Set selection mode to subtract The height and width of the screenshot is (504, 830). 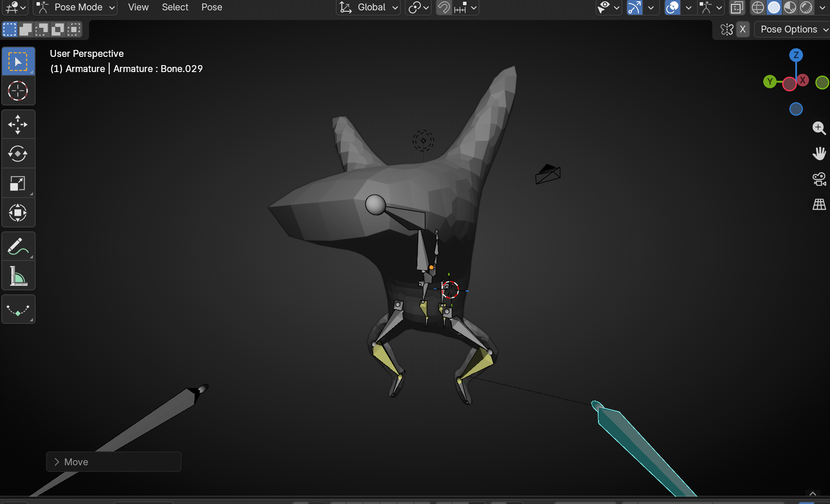point(42,30)
